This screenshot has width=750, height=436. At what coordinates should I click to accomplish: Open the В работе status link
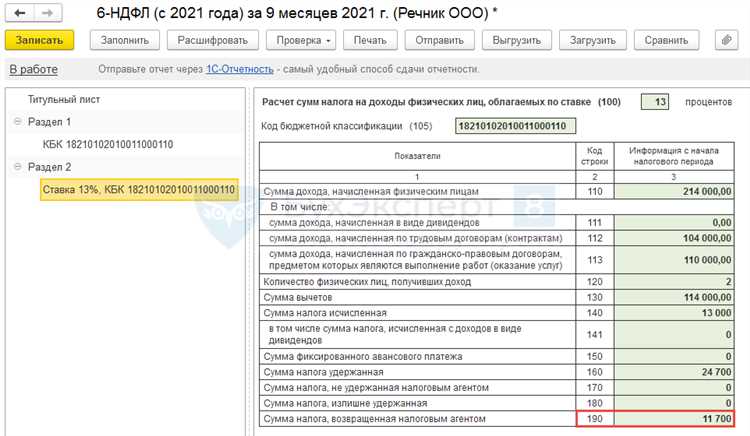click(x=33, y=69)
